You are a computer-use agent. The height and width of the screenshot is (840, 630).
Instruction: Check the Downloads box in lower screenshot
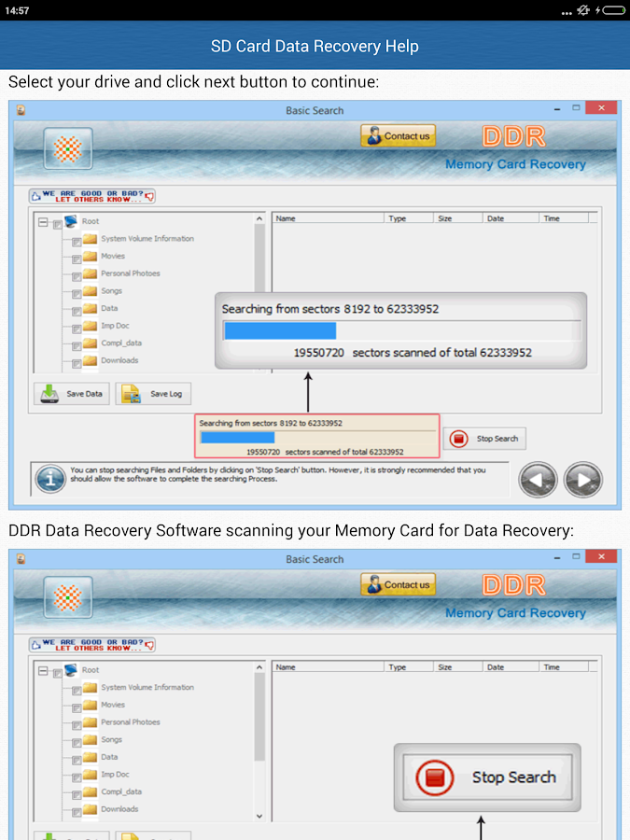[x=77, y=813]
